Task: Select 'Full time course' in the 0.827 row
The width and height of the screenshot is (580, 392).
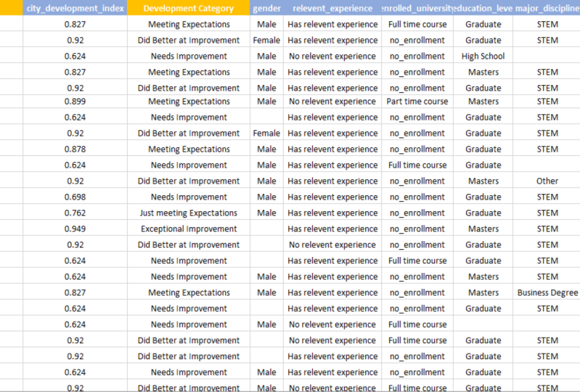Action: point(417,25)
